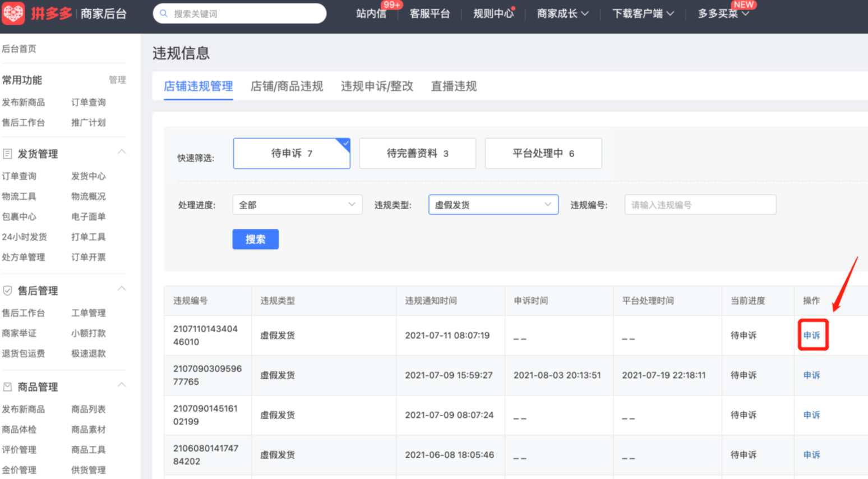Click the 发货管理 list icon in sidebar
Screen dimensions: 868x479
[7, 153]
